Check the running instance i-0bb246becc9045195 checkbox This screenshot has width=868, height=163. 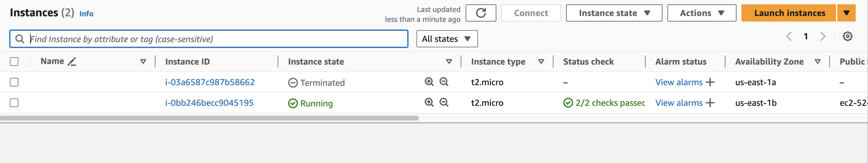14,103
